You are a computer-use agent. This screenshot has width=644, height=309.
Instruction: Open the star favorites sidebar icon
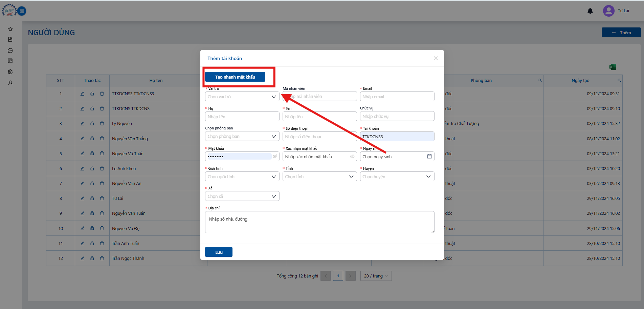coord(10,29)
